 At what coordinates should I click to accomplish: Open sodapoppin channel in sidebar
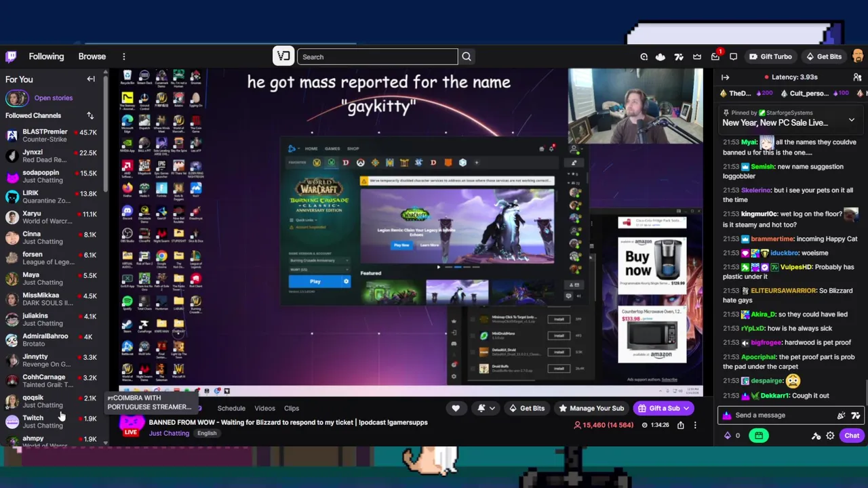point(52,176)
